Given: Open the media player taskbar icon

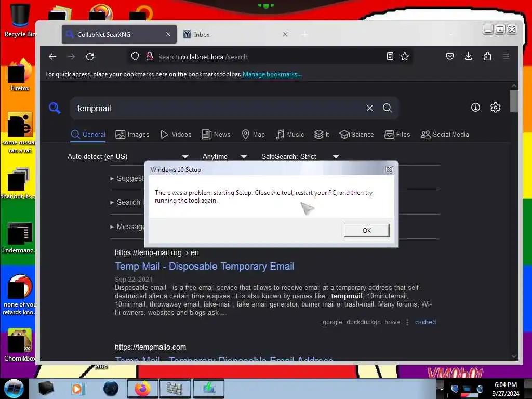Looking at the screenshot, I should point(77,389).
